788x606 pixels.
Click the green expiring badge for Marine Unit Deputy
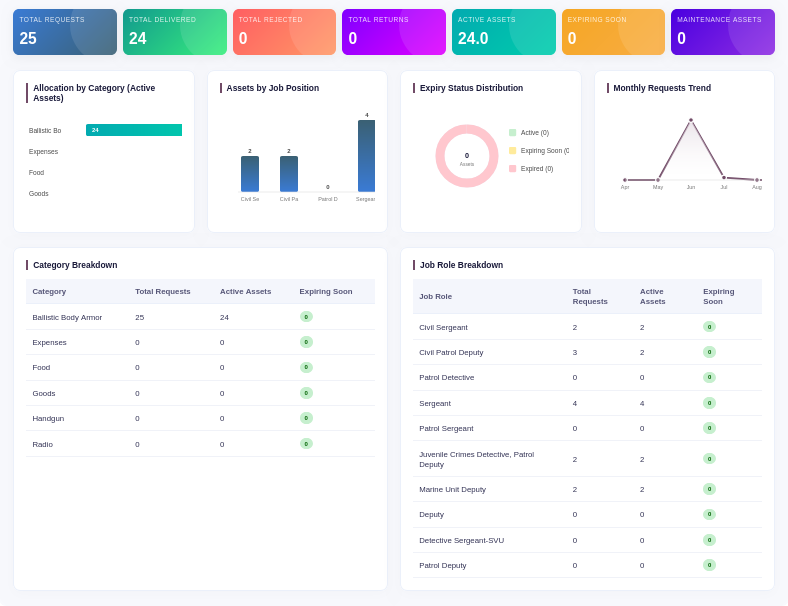pyautogui.click(x=709, y=488)
